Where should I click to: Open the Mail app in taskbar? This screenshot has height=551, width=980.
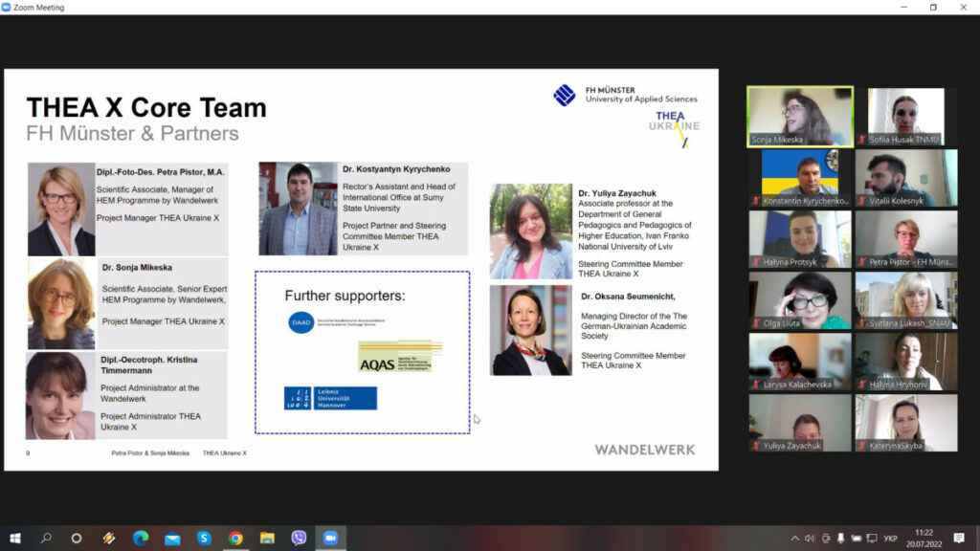click(172, 539)
